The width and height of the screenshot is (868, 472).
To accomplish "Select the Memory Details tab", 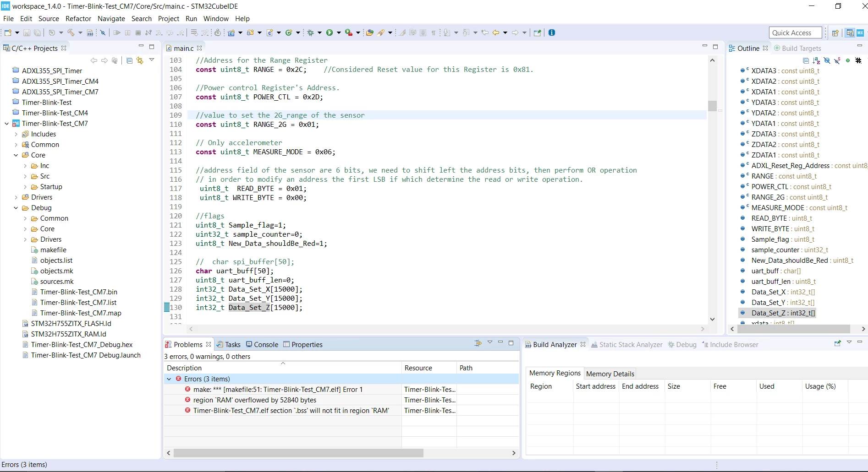I will point(610,374).
